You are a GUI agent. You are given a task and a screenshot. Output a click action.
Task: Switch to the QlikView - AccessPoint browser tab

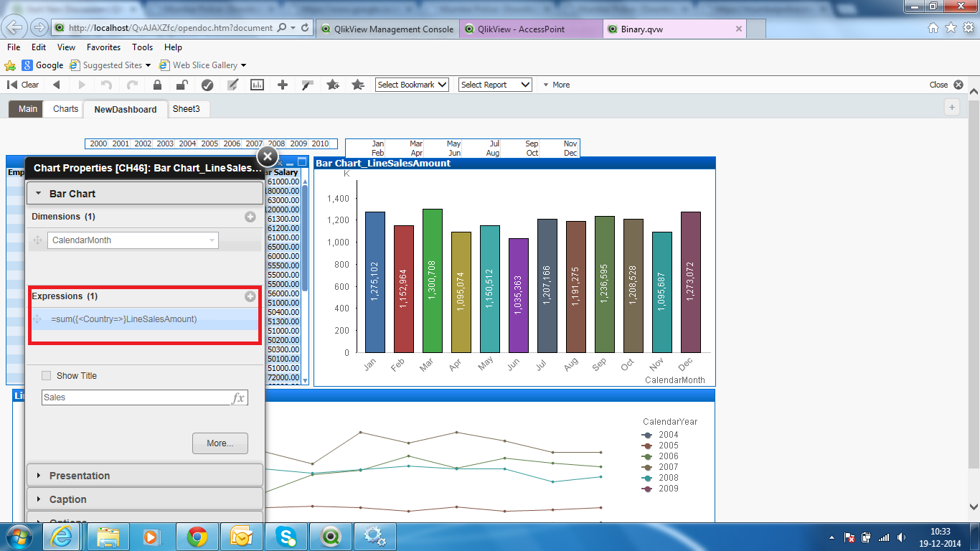(531, 29)
